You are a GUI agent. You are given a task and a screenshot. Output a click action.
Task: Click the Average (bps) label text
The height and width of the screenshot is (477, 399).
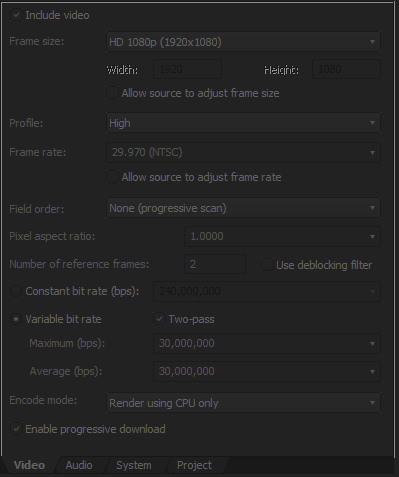tap(66, 371)
